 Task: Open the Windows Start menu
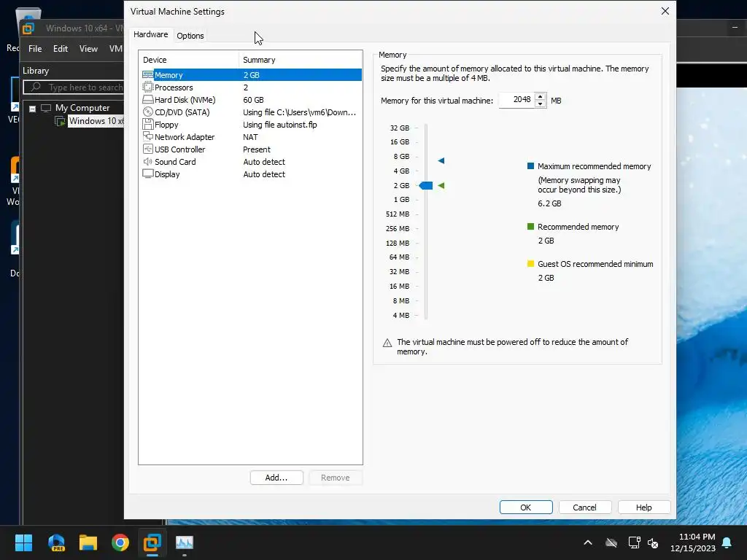pyautogui.click(x=23, y=542)
